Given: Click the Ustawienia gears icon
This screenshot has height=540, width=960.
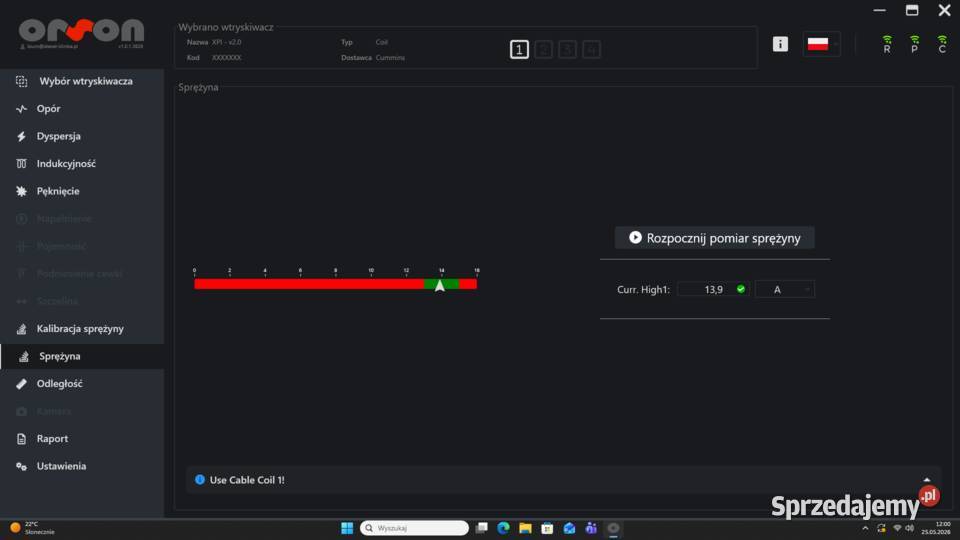Looking at the screenshot, I should 21,466.
